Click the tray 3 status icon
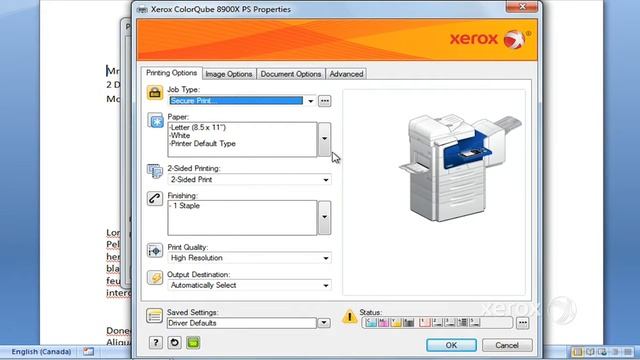Viewport: 640px width, 360px height. [450, 323]
